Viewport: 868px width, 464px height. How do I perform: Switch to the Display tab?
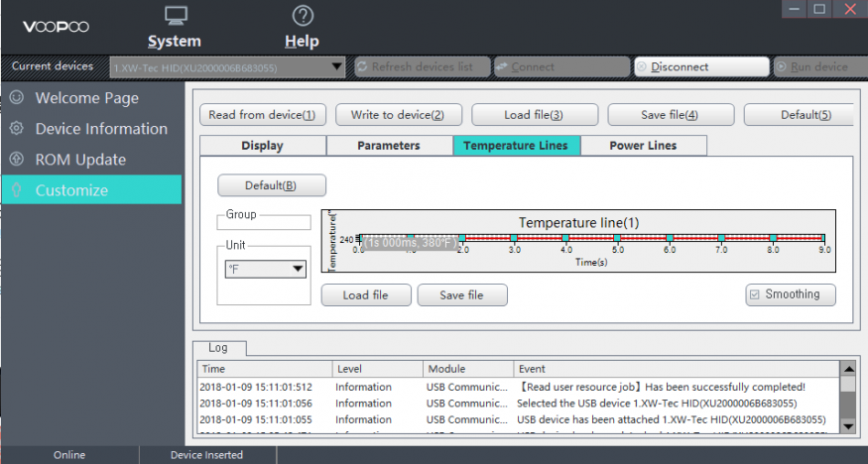pos(263,146)
